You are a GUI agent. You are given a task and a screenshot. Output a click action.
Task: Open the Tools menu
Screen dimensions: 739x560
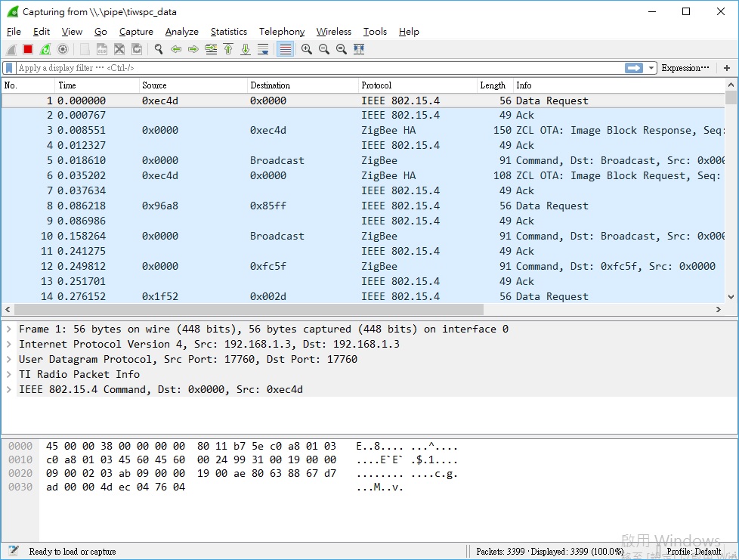click(375, 32)
